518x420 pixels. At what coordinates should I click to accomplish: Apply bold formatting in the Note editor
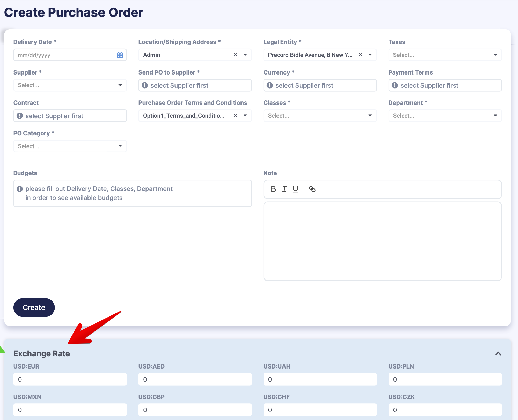[273, 189]
